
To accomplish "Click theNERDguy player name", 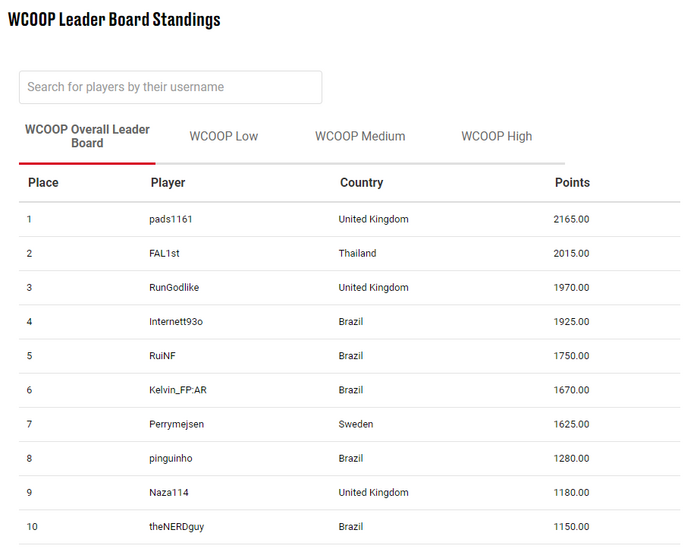I will (176, 527).
